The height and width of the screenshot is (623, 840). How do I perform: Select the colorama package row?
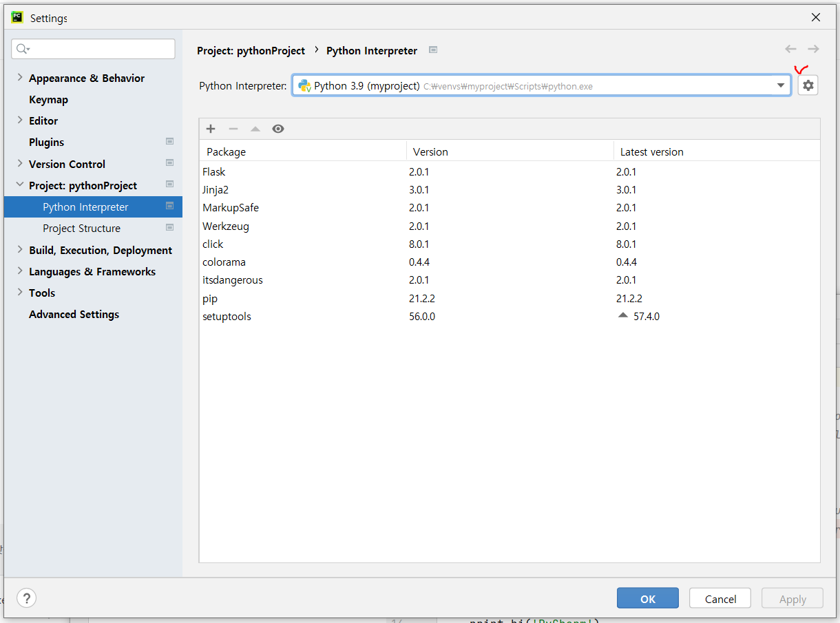[x=510, y=262]
